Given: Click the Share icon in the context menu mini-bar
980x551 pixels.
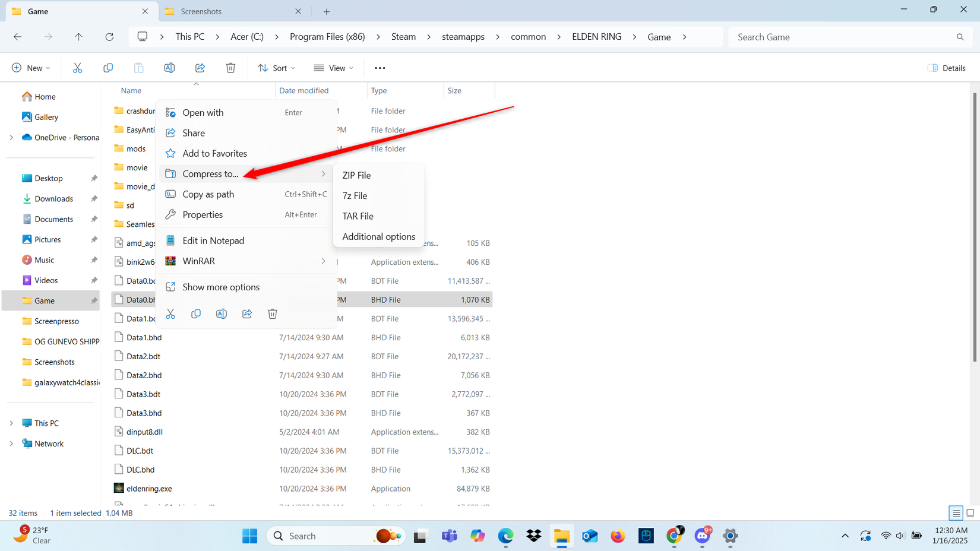Looking at the screenshot, I should point(247,313).
